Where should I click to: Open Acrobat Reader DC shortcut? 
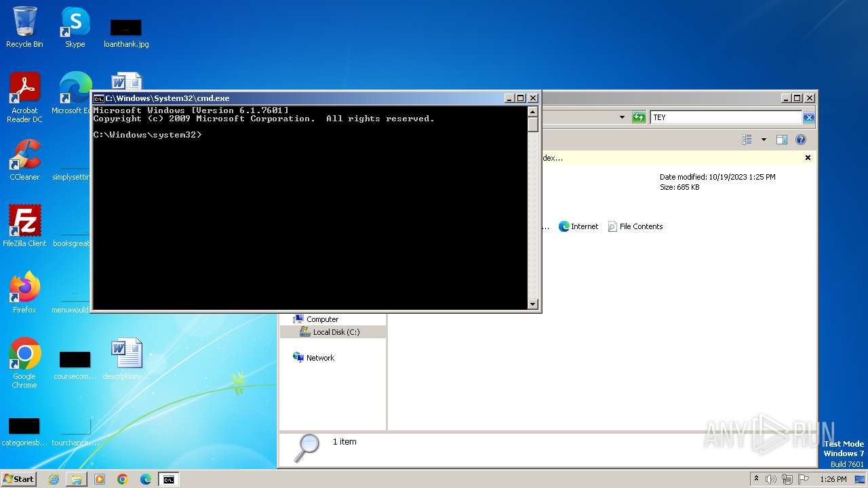[x=24, y=98]
